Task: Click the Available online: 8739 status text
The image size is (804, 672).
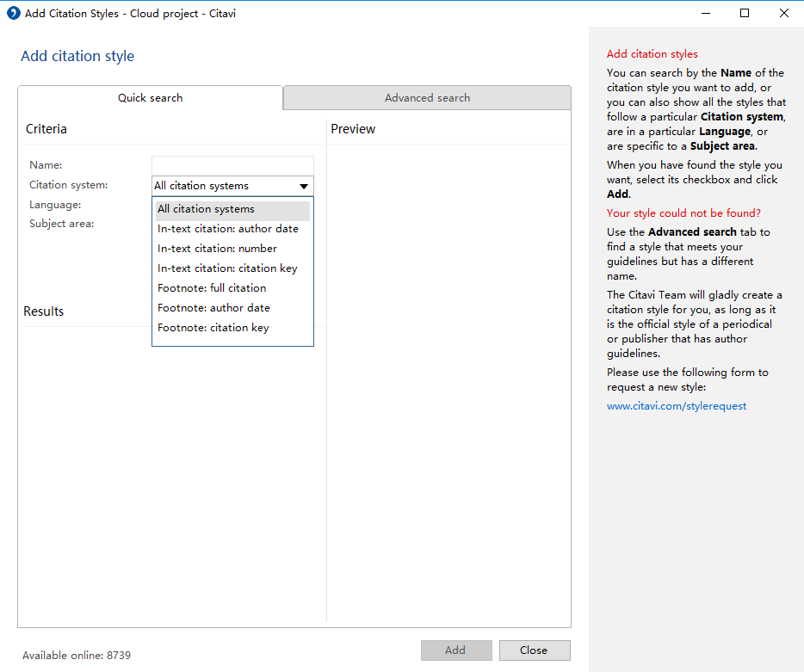Action: (77, 656)
